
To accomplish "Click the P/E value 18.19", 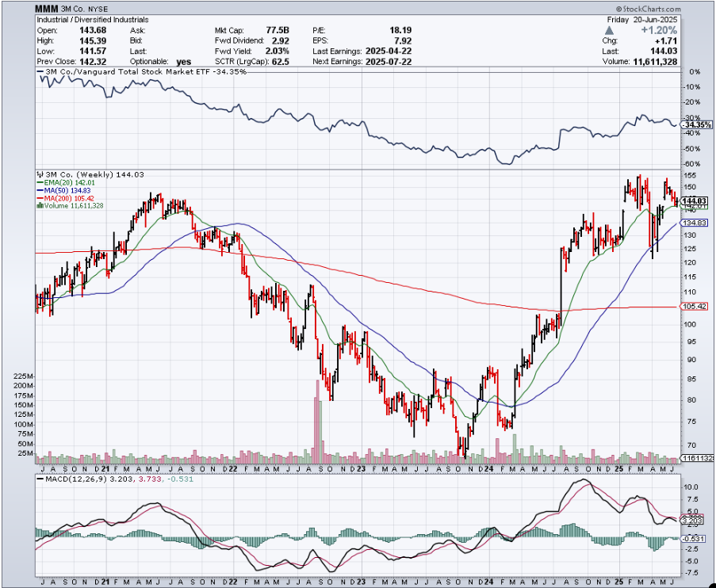I will (x=401, y=31).
